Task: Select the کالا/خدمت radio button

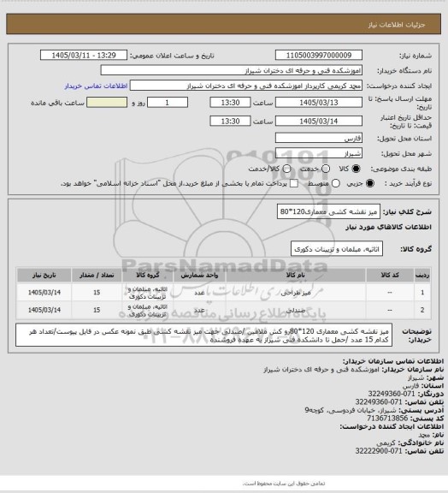Action: pos(286,169)
